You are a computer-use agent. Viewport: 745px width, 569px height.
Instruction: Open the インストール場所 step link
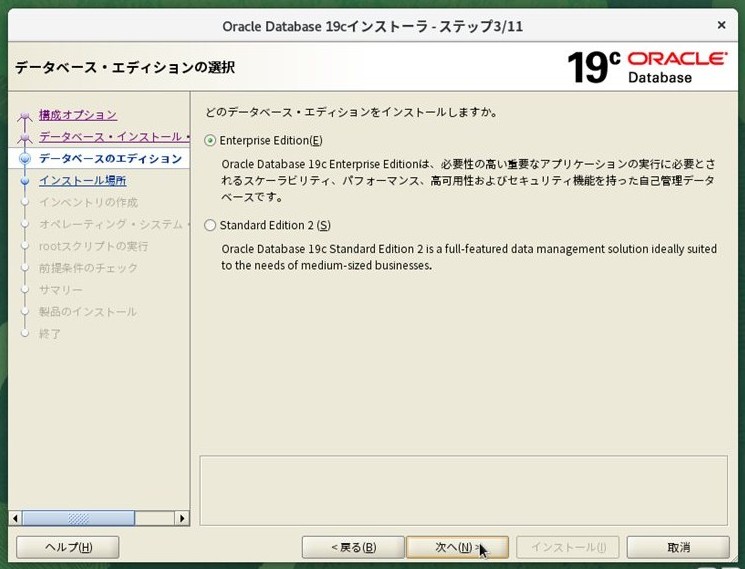point(83,180)
